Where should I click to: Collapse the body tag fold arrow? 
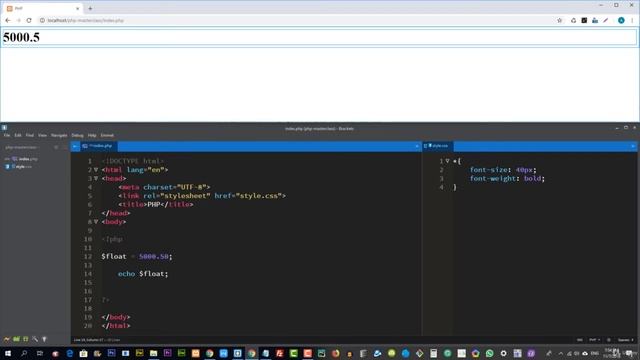coord(96,222)
